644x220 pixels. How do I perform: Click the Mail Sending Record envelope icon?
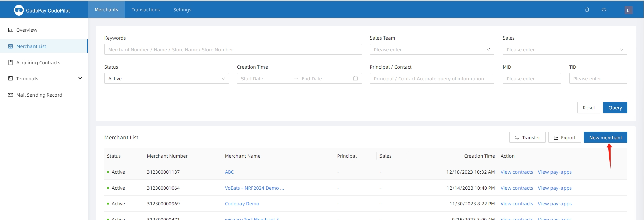click(x=10, y=95)
